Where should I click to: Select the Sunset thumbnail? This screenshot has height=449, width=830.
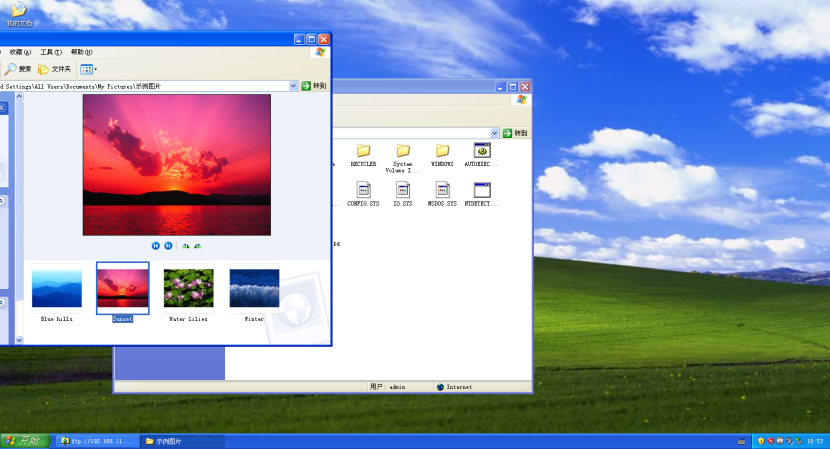[x=123, y=292]
